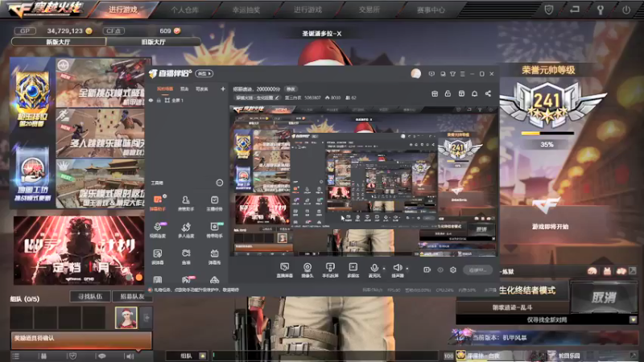
Task: Click the padlock icon in stream header
Action: click(x=448, y=93)
